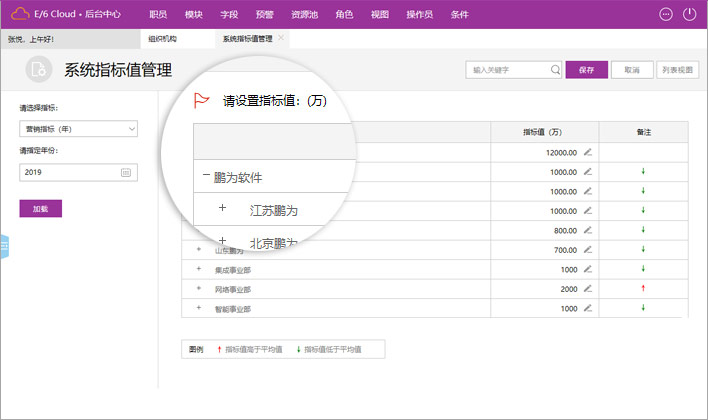Collapse the 鹏为软件 tree node
708x420 pixels.
click(206, 176)
